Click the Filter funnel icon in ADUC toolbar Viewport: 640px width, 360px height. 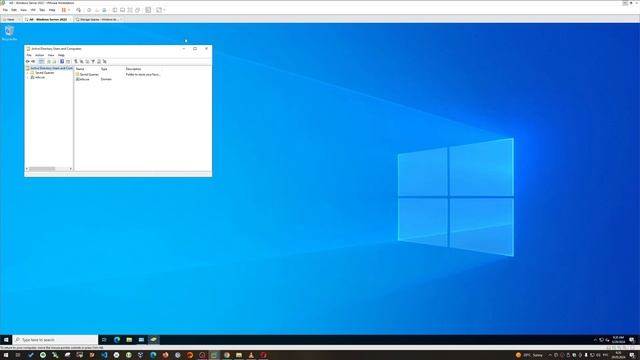click(93, 61)
